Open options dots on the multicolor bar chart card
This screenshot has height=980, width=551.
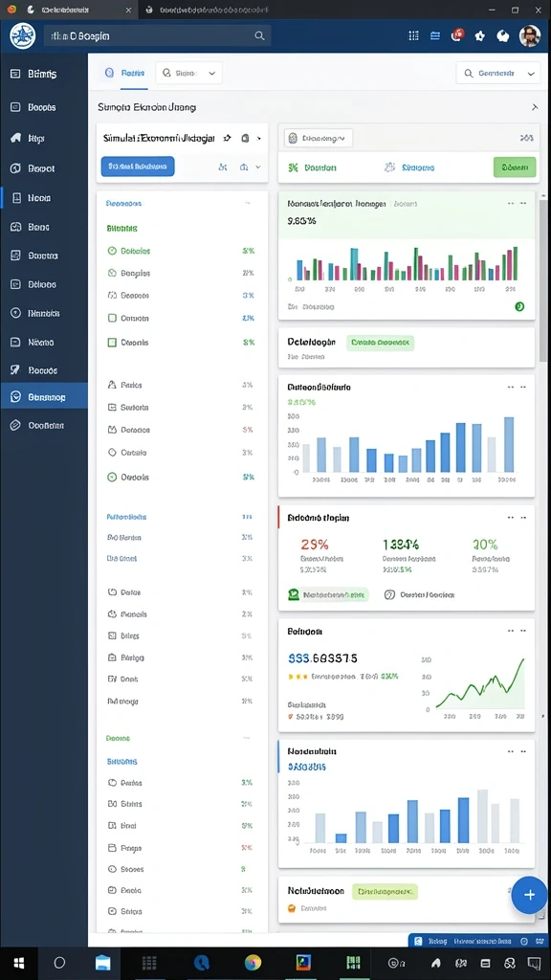(x=517, y=204)
